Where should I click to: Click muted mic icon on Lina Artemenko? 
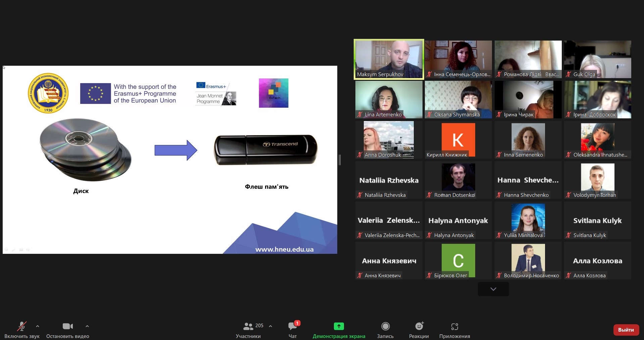coord(360,115)
